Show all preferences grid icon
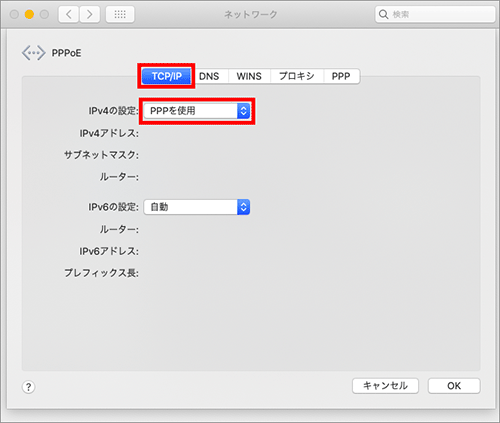Image resolution: width=500 pixels, height=423 pixels. click(120, 14)
